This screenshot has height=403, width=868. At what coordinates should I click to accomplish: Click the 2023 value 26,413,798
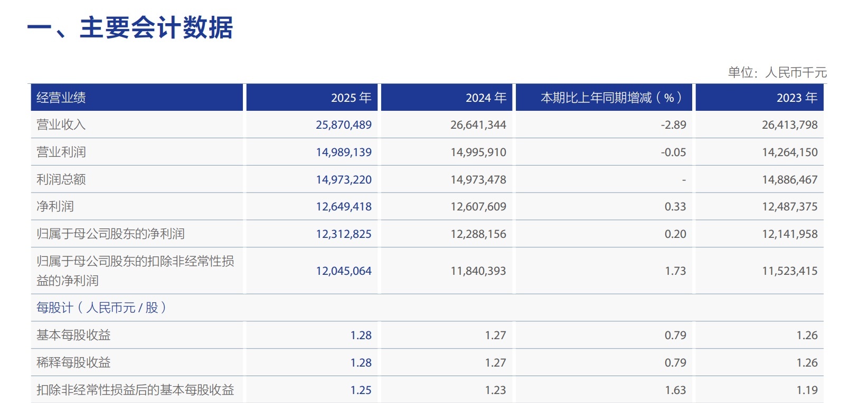point(789,125)
